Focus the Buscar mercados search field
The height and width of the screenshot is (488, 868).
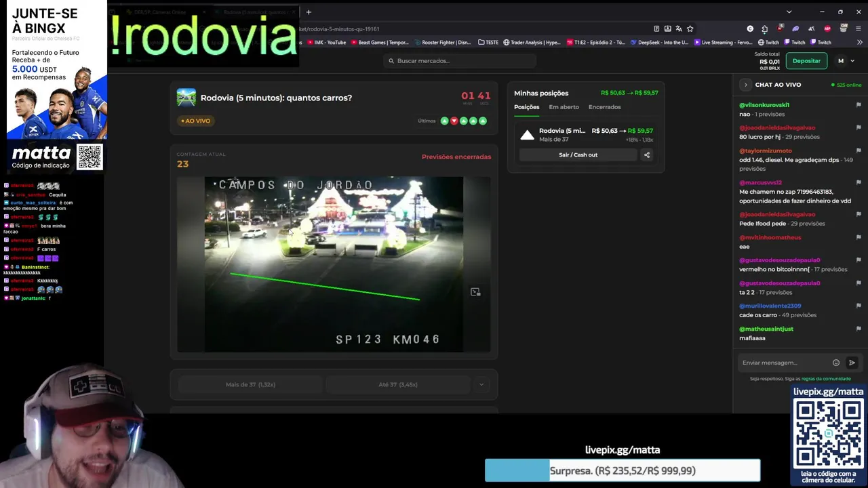459,61
